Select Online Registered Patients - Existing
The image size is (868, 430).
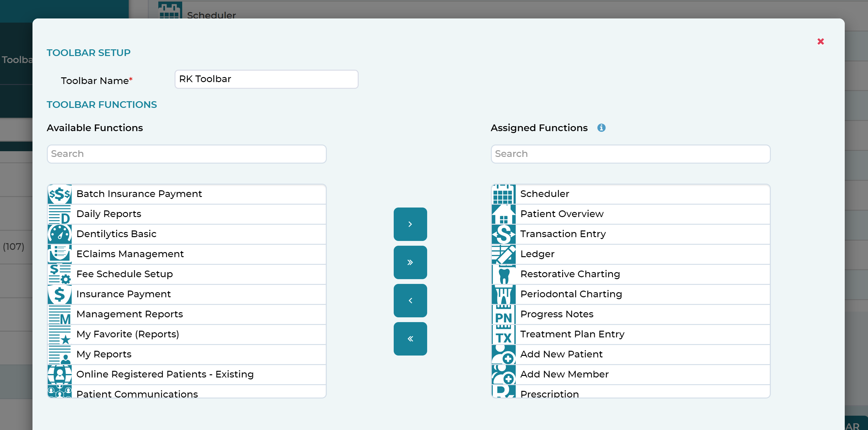point(187,374)
